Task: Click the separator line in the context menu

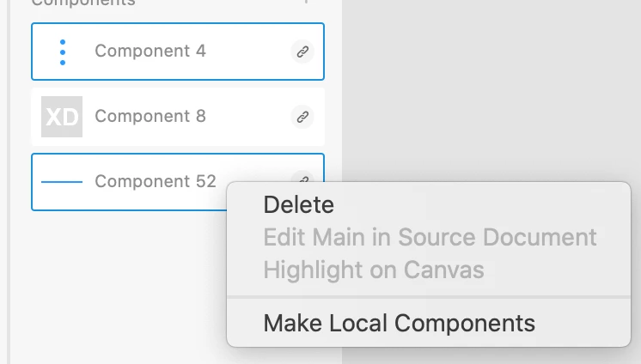Action: pyautogui.click(x=428, y=297)
